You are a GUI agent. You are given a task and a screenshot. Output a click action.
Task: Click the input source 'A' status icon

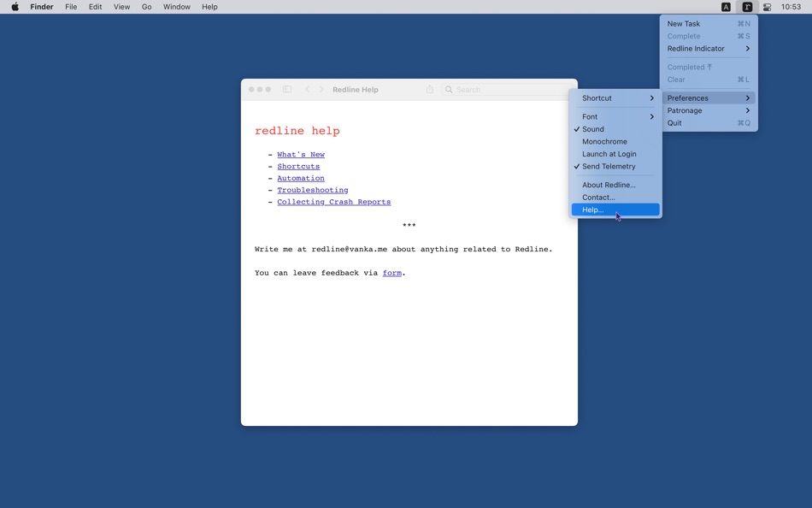pyautogui.click(x=726, y=7)
